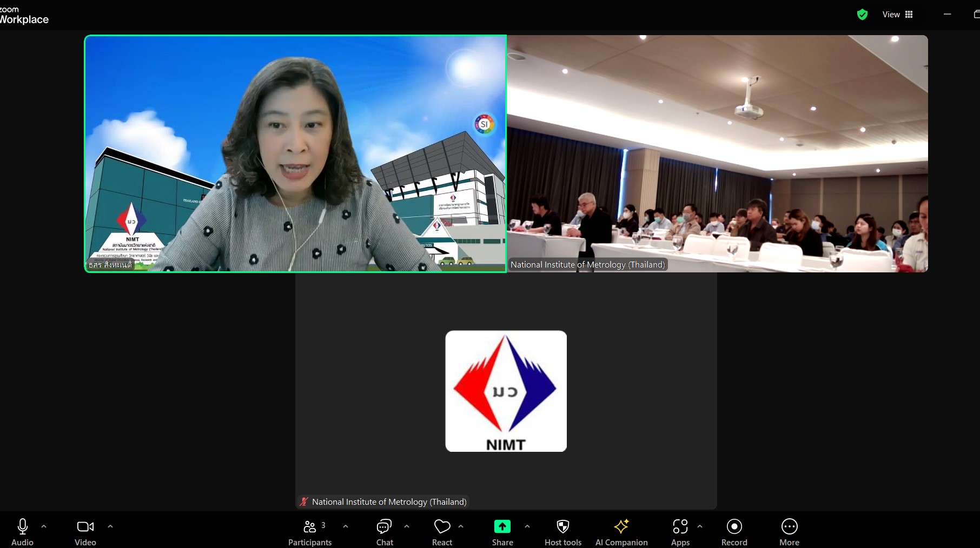The height and width of the screenshot is (548, 980).
Task: Open the More options ellipsis
Action: coord(789,532)
